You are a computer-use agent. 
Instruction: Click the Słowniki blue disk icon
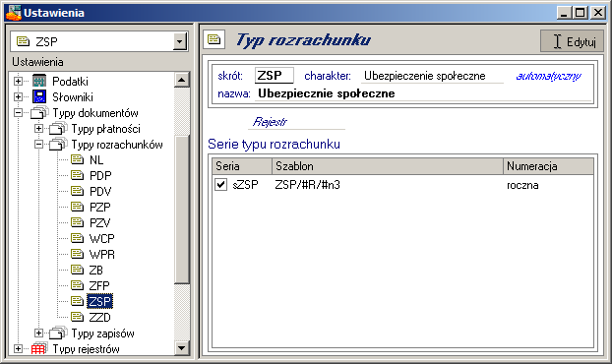point(39,96)
